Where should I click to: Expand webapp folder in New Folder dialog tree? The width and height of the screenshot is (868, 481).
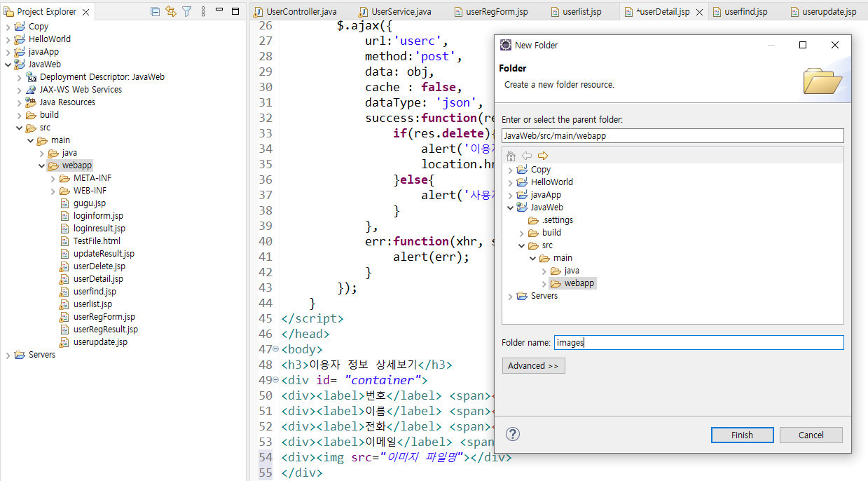(544, 283)
